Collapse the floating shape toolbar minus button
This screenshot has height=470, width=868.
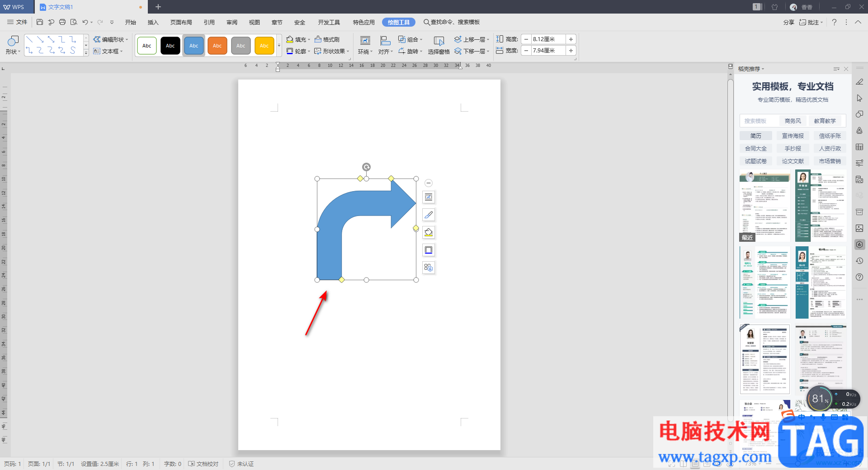tap(429, 183)
